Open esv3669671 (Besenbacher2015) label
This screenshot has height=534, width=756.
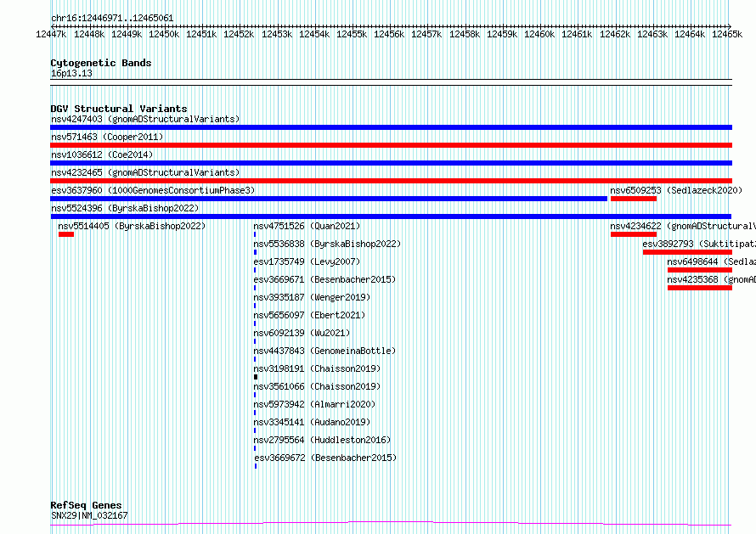pos(324,279)
